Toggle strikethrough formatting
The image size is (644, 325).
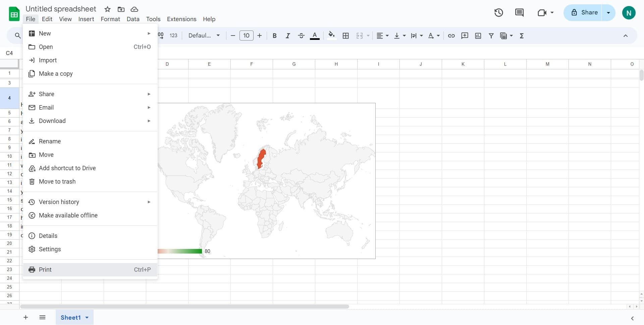tap(301, 36)
